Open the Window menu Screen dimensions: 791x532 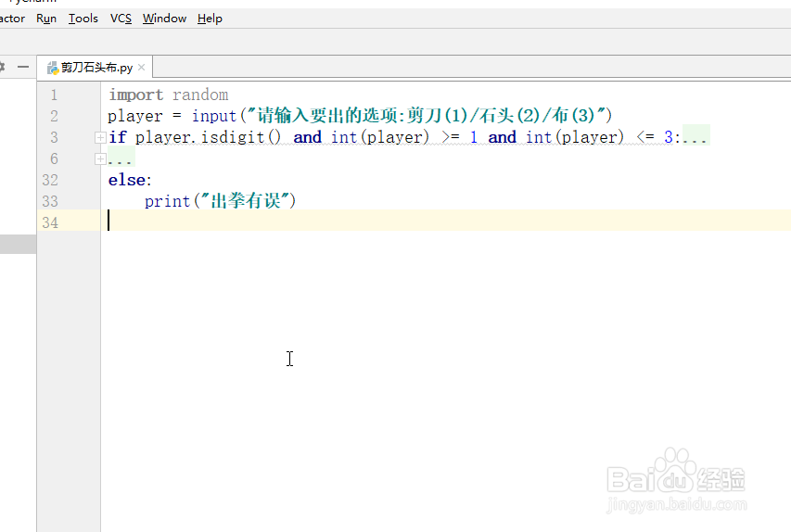pos(164,19)
